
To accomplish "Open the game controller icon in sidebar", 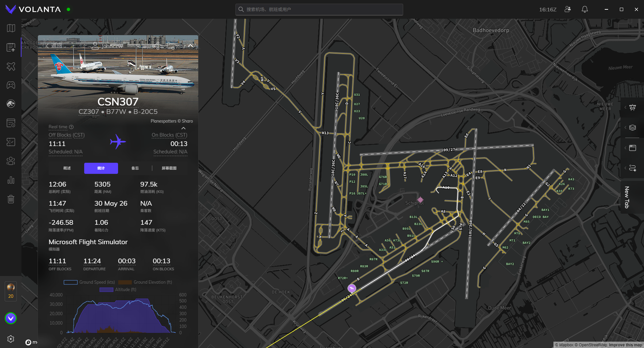I will (x=11, y=85).
